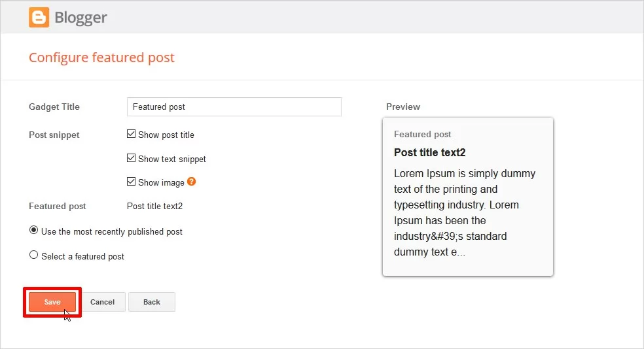644x349 pixels.
Task: Click the help icon beside Show image
Action: (192, 182)
